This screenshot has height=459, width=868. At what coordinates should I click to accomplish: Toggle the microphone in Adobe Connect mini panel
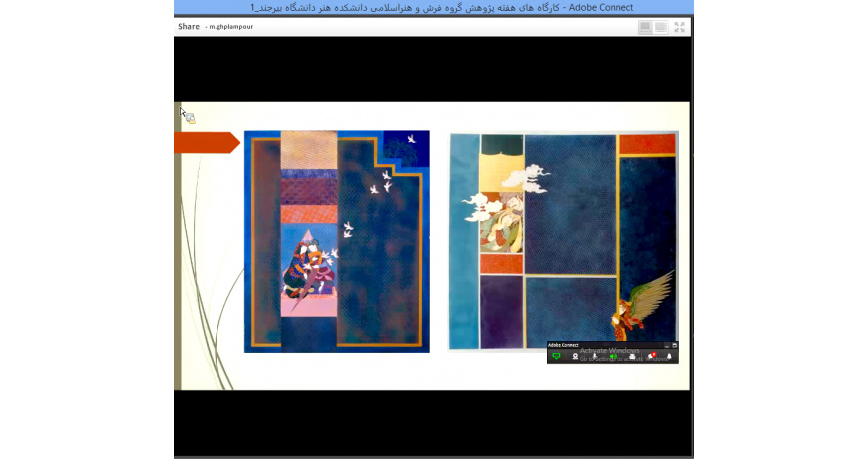pos(595,356)
